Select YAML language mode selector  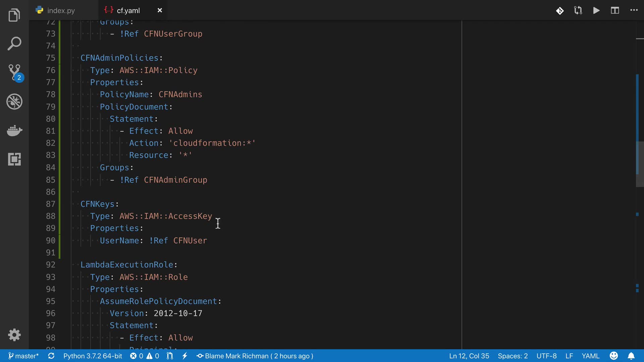pyautogui.click(x=590, y=356)
